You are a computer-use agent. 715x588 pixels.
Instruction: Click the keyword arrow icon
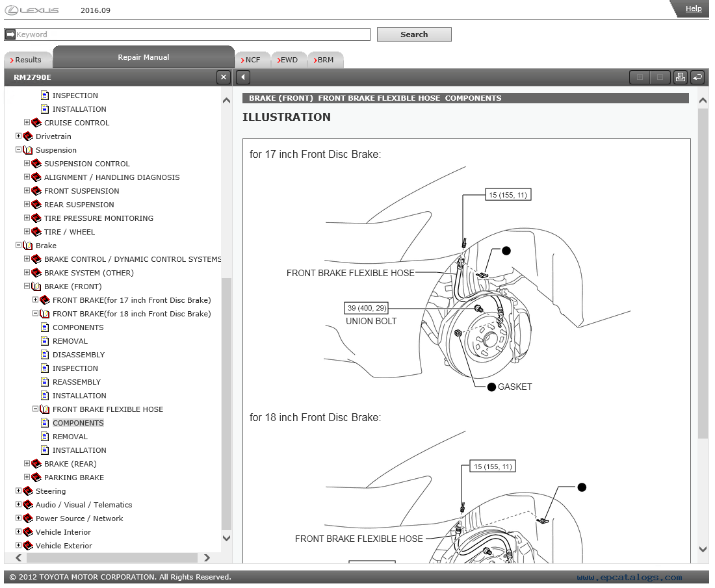[10, 34]
